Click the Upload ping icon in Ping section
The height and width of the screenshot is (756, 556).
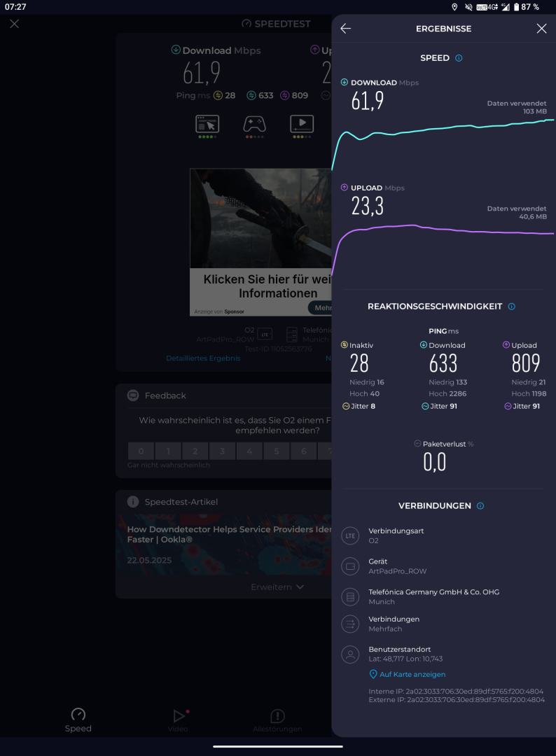point(506,344)
